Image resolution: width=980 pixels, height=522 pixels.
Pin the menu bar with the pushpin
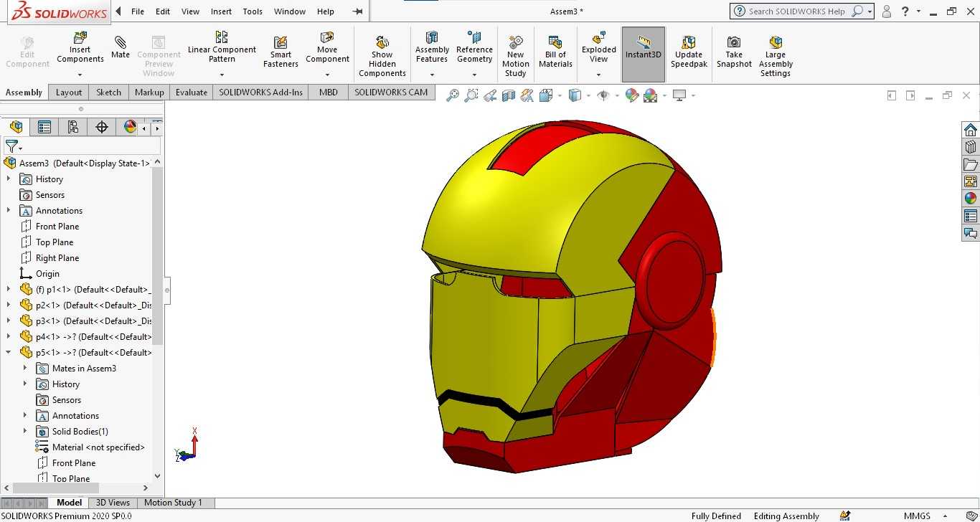tap(358, 11)
